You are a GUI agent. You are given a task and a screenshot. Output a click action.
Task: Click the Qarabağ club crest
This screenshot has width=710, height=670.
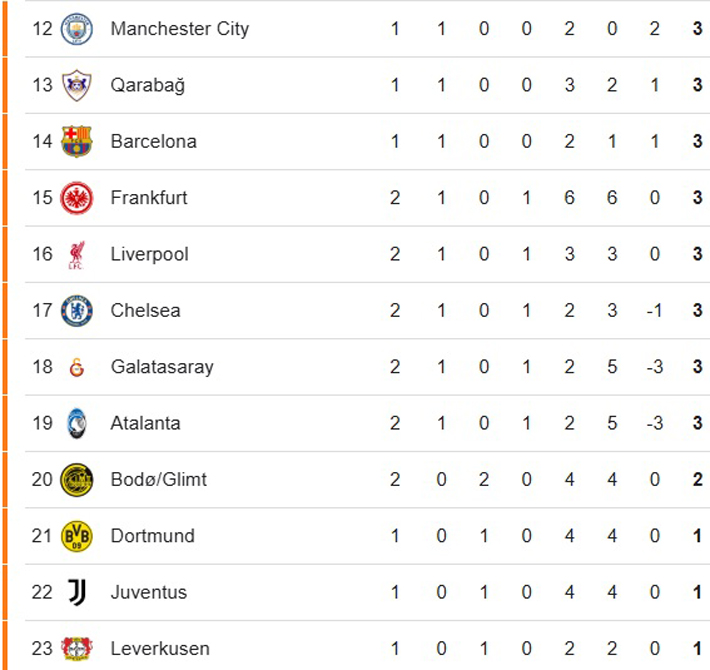[x=76, y=85]
